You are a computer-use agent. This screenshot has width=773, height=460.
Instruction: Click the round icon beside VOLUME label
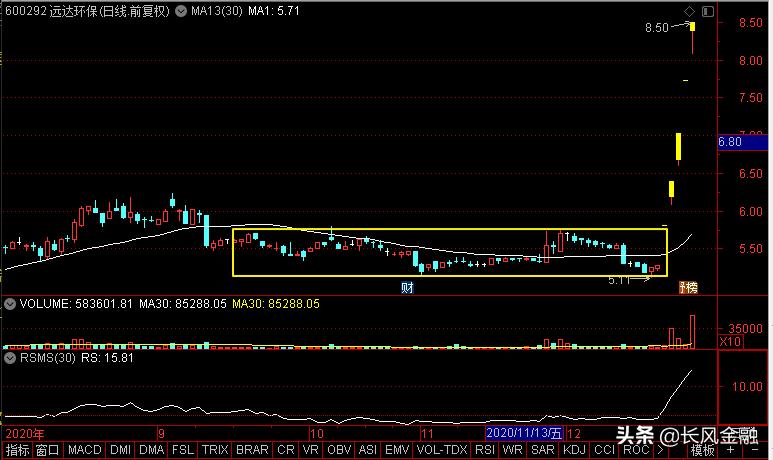(x=8, y=302)
